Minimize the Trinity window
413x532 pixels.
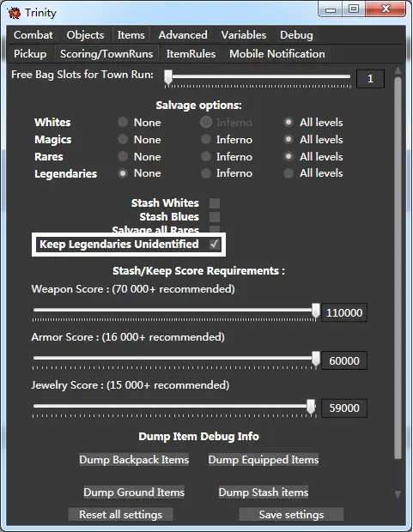(x=330, y=9)
